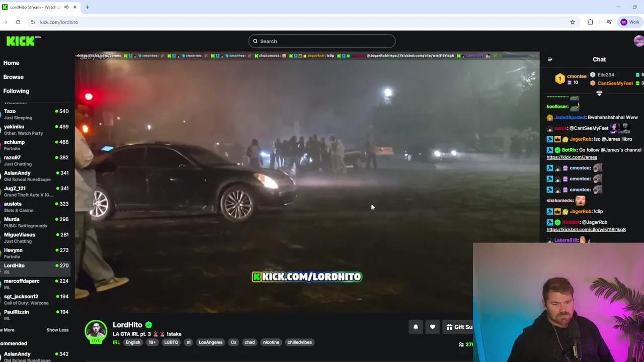Screen dimensions: 644x362
Task: Toggle stream notifications bell
Action: click(x=416, y=327)
